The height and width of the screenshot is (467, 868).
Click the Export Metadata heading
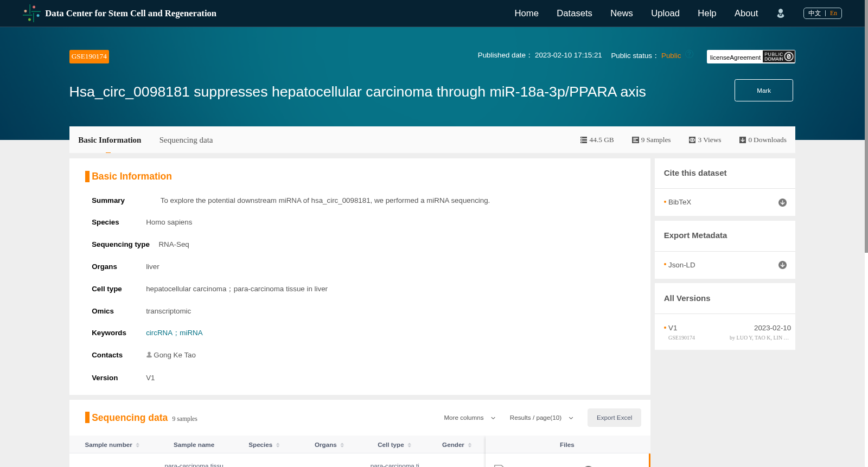click(695, 235)
